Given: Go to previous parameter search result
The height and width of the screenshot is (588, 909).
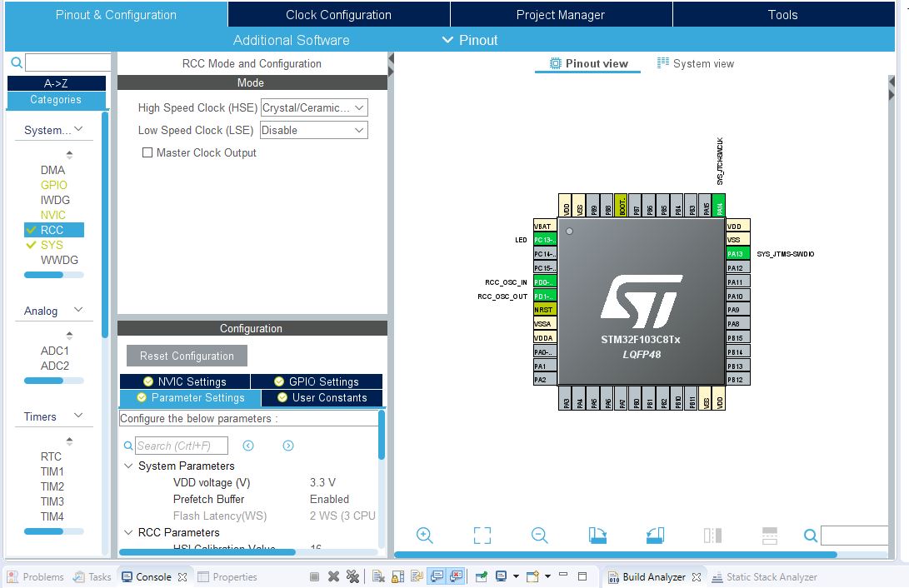Looking at the screenshot, I should click(248, 446).
